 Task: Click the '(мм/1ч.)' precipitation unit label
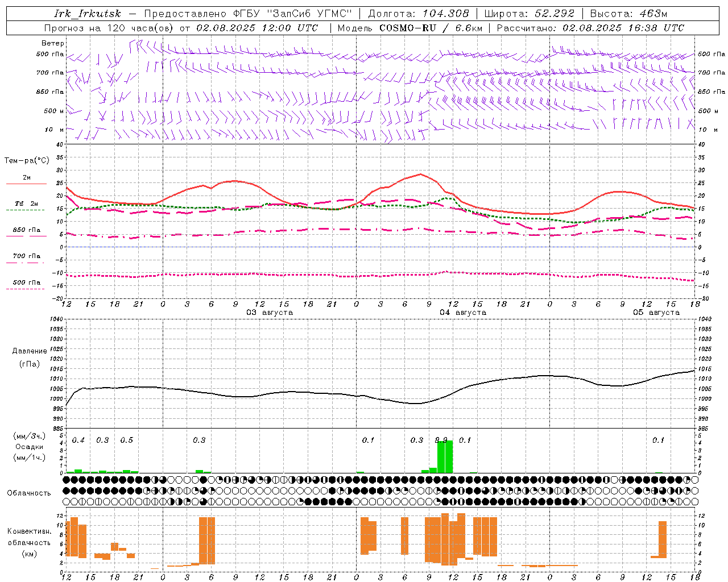click(30, 458)
